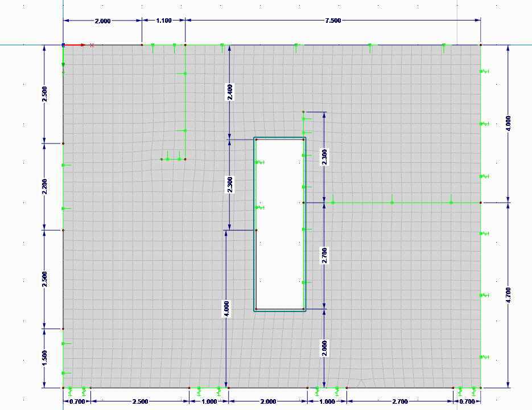Select the 4.000 dimension along the right edge

[x=508, y=124]
